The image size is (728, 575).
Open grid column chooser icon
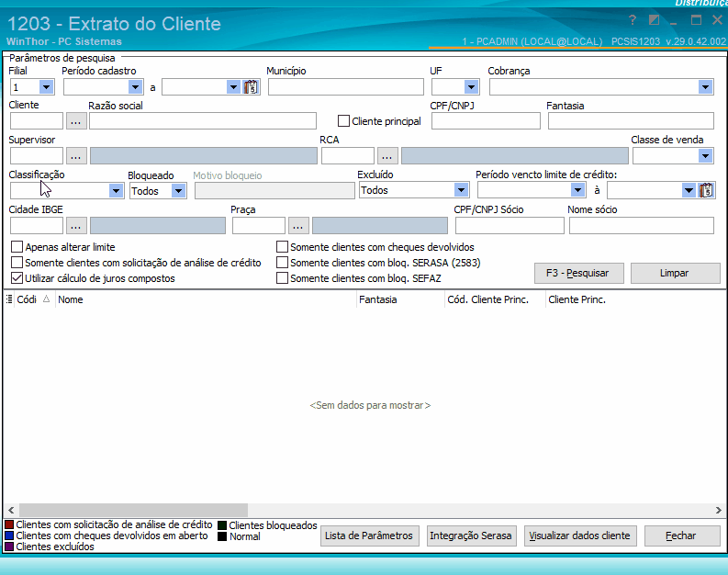click(x=9, y=299)
